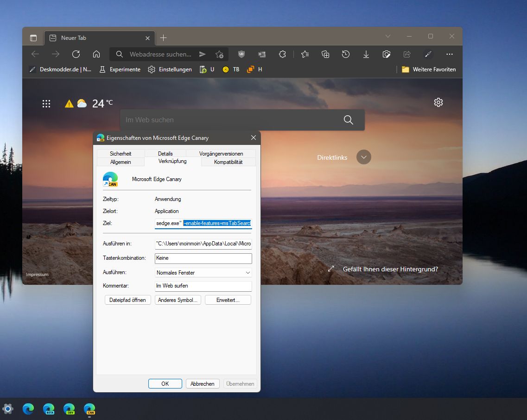Click the Impressum link
This screenshot has width=527, height=420.
(x=37, y=274)
